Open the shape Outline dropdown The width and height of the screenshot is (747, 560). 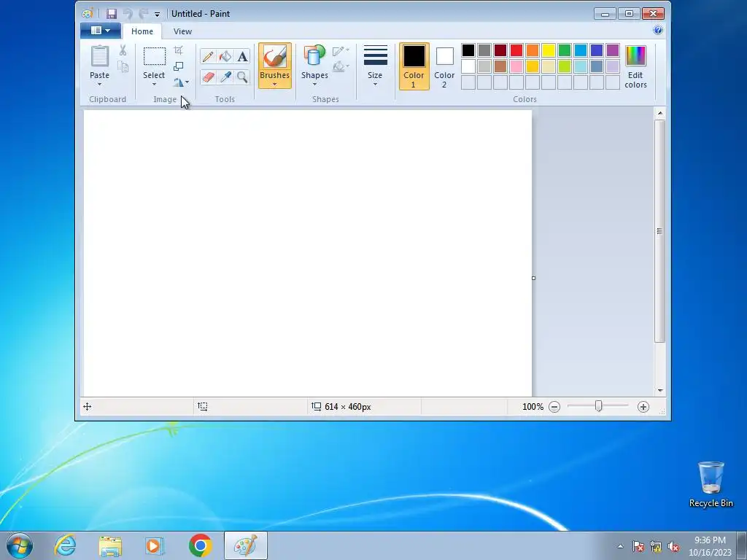[341, 50]
